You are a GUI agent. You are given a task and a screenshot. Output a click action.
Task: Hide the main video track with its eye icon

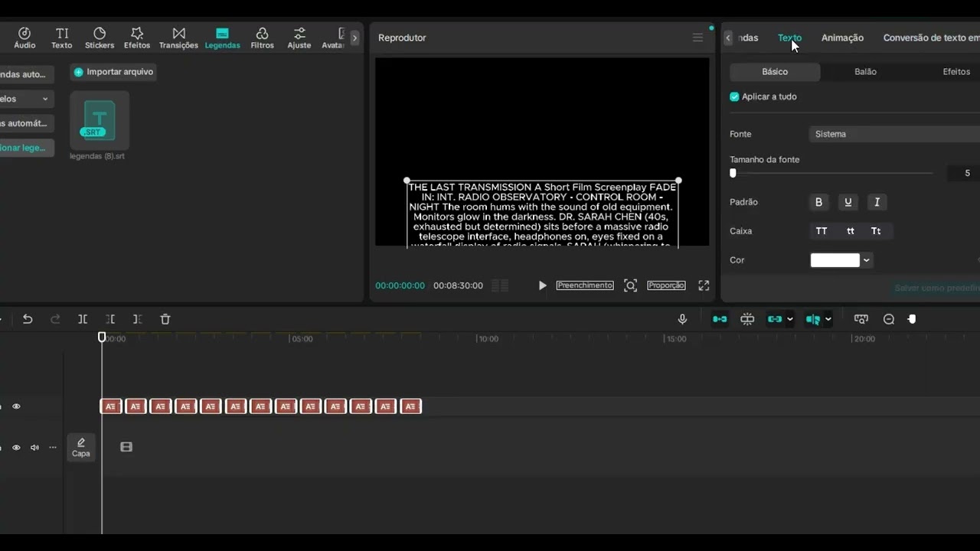pos(16,448)
